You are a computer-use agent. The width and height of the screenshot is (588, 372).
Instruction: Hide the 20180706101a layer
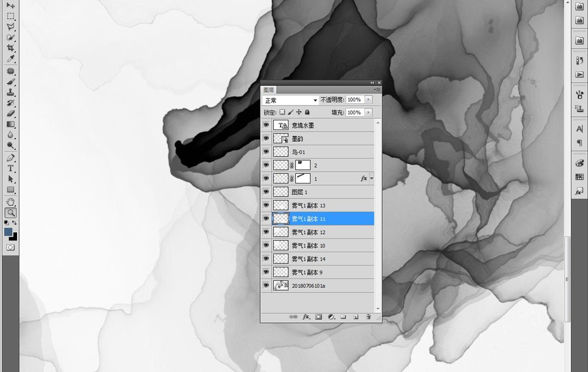(x=266, y=285)
